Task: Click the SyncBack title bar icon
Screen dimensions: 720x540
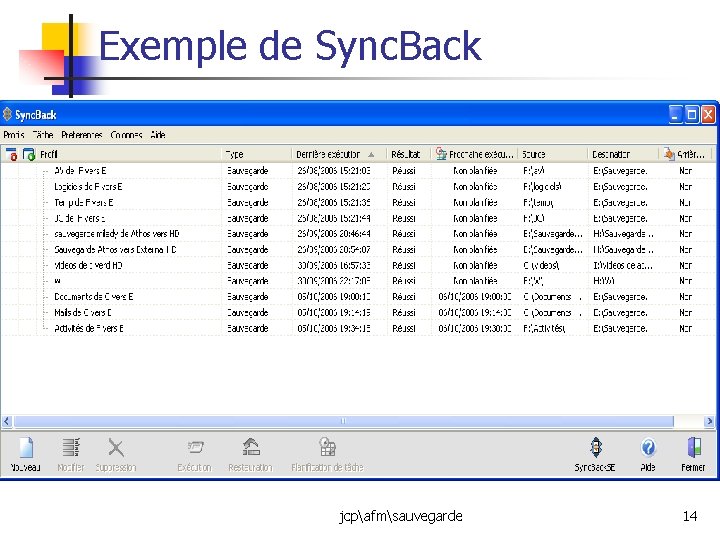Action: tap(7, 114)
